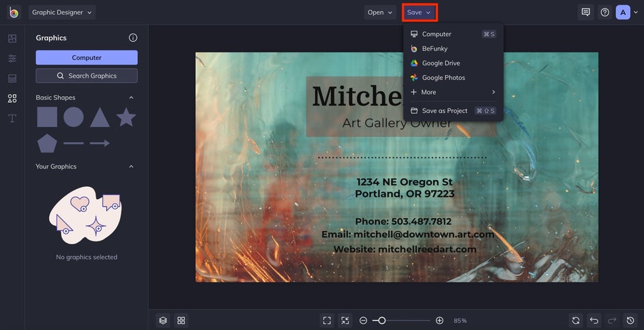
Task: Open the History clock icon
Action: tap(631, 320)
